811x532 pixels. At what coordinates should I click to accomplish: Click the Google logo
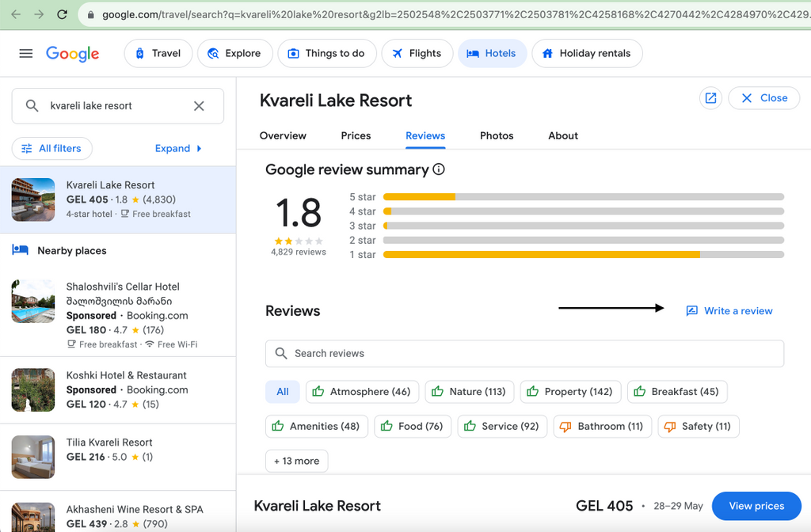(72, 53)
